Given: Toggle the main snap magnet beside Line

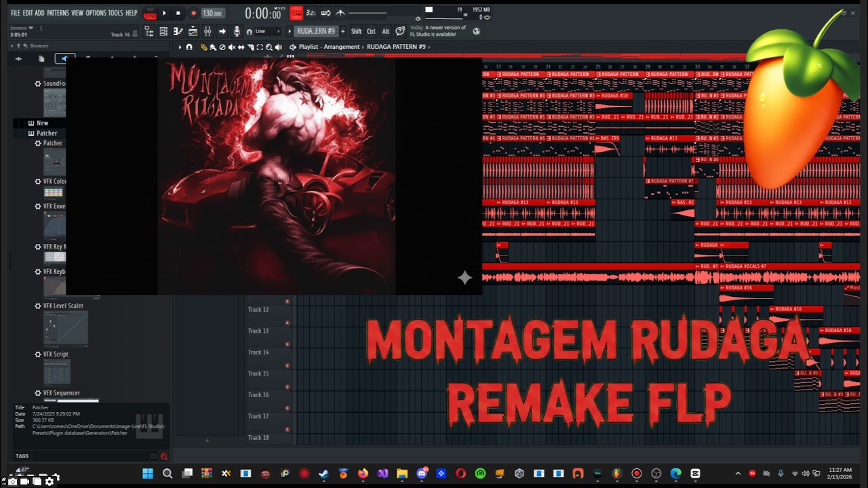Looking at the screenshot, I should tap(249, 31).
